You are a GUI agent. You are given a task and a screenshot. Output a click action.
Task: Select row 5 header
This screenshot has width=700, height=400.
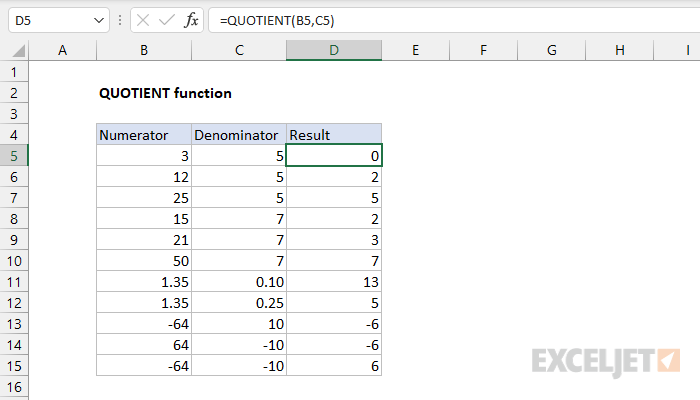click(x=14, y=155)
